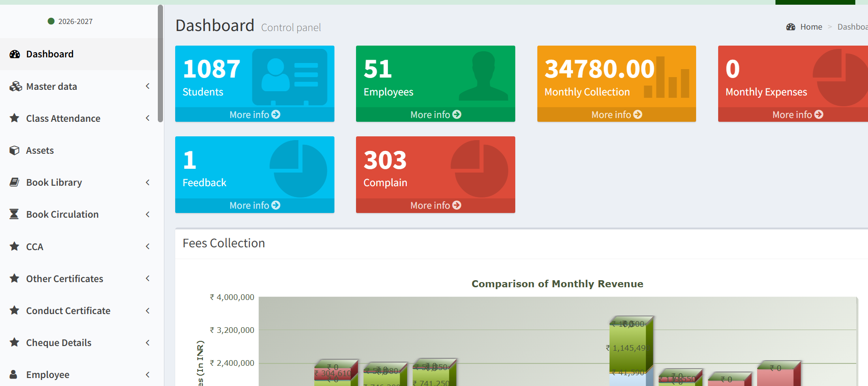Click the arrow icon on Complain More info

457,205
